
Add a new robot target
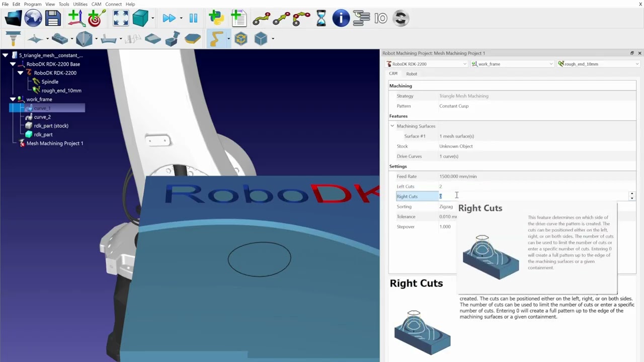tap(96, 19)
